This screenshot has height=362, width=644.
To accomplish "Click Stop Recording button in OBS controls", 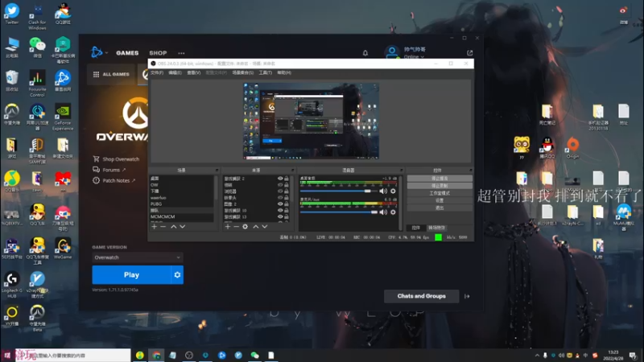I will pyautogui.click(x=440, y=186).
